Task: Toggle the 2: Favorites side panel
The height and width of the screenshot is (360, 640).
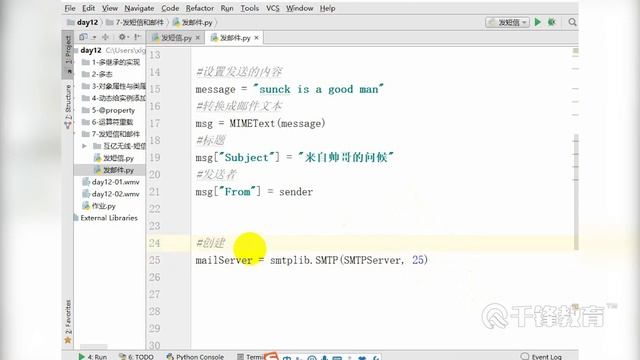Action: pos(68,322)
